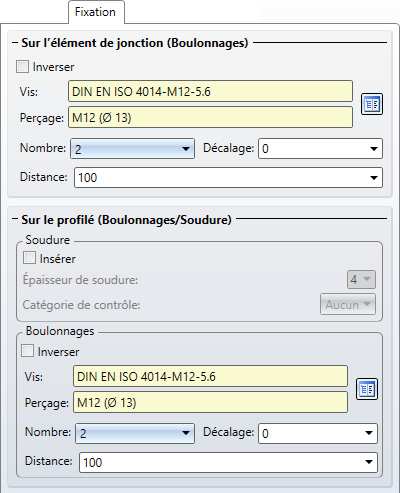
Task: Click Vis field in junction element section
Action: [x=210, y=91]
